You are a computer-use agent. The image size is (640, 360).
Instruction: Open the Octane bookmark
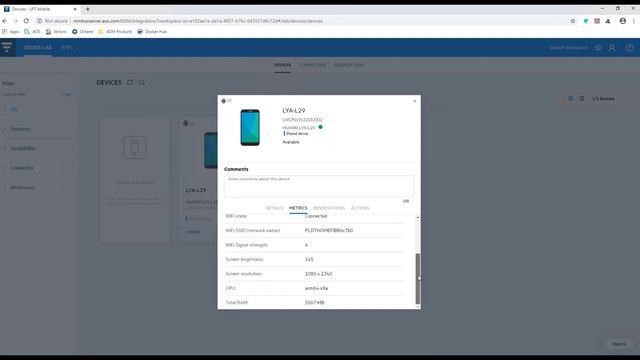pos(82,31)
